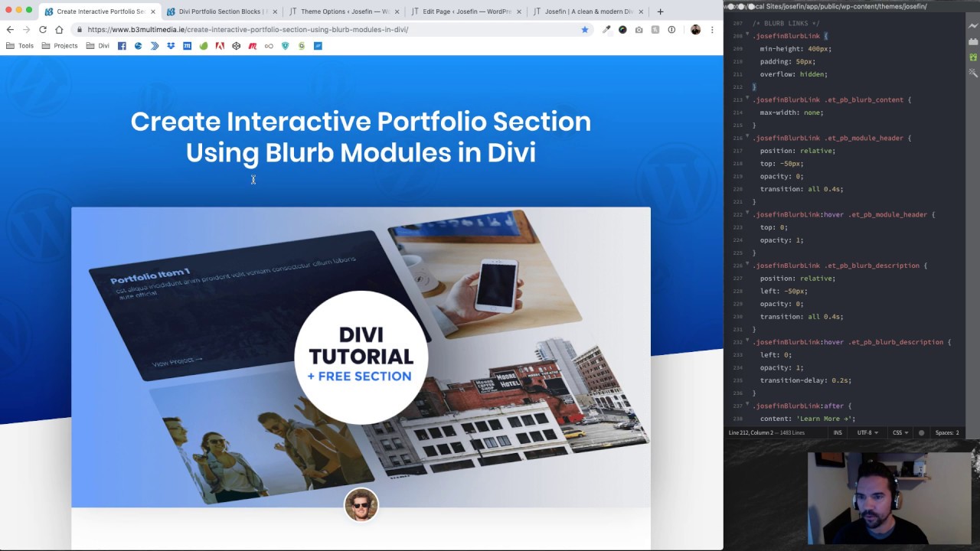This screenshot has height=551, width=980.
Task: Collapse the hover .et_pb_blurb_description rule on line 232
Action: tap(747, 342)
